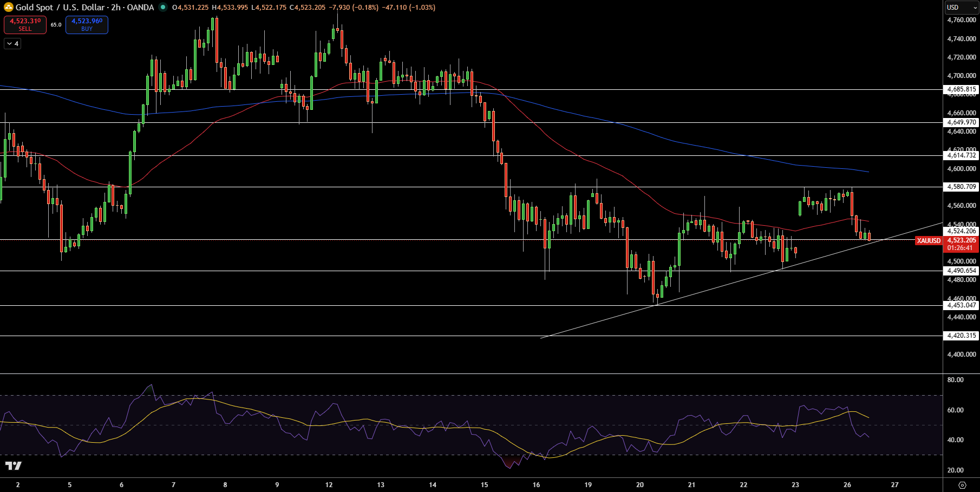Select the 4,490.654 price label
Viewport: 980px width, 492px height.
coord(962,271)
